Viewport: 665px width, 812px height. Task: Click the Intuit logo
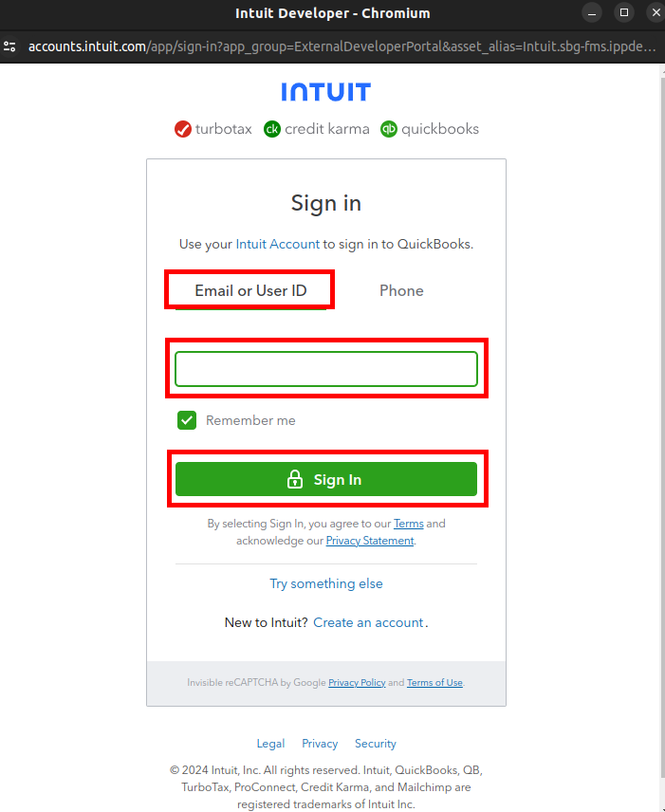pyautogui.click(x=325, y=92)
